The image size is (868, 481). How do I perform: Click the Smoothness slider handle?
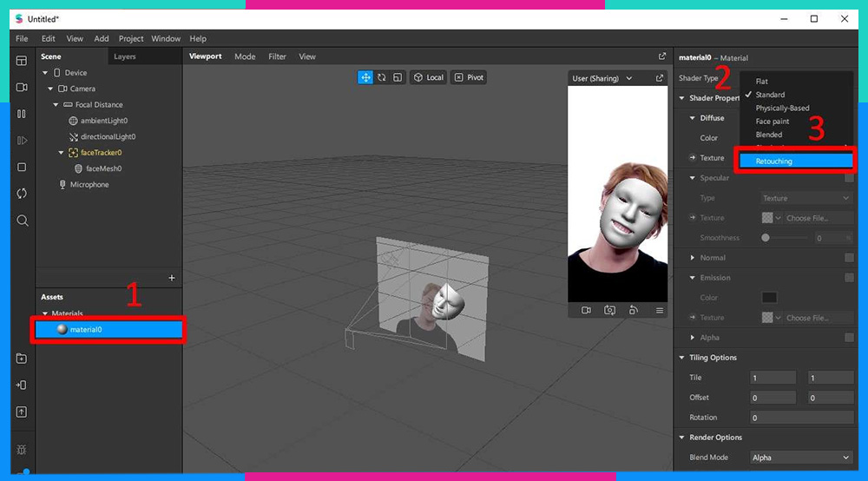pos(765,238)
